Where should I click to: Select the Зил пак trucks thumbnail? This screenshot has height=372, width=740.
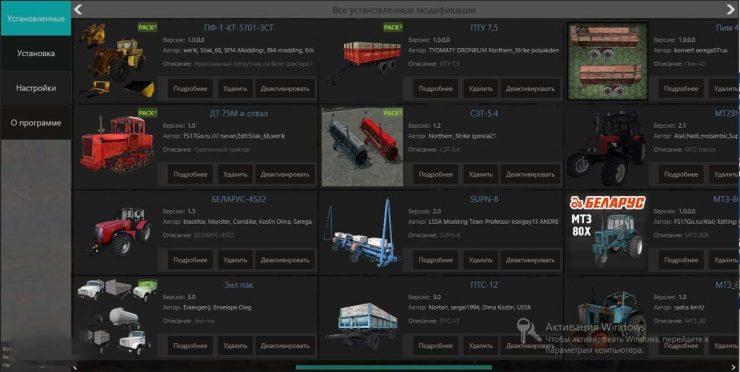pos(117,317)
